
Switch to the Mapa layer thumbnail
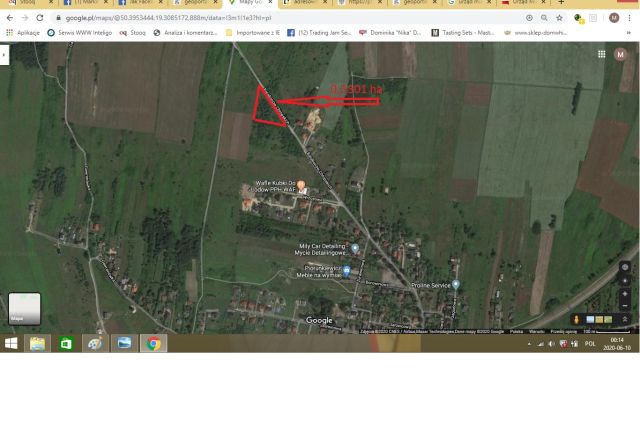click(24, 309)
